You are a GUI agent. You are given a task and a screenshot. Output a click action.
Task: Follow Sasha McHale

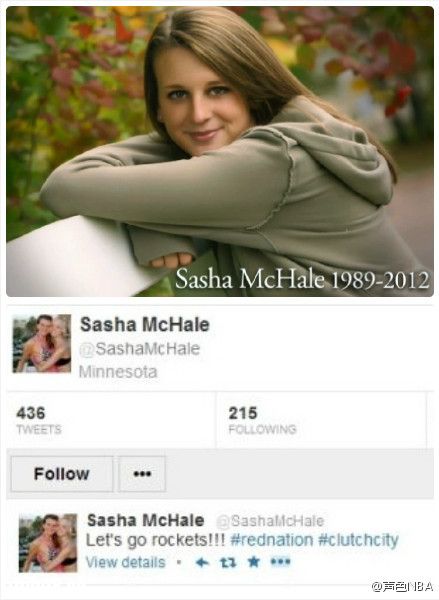[x=62, y=474]
